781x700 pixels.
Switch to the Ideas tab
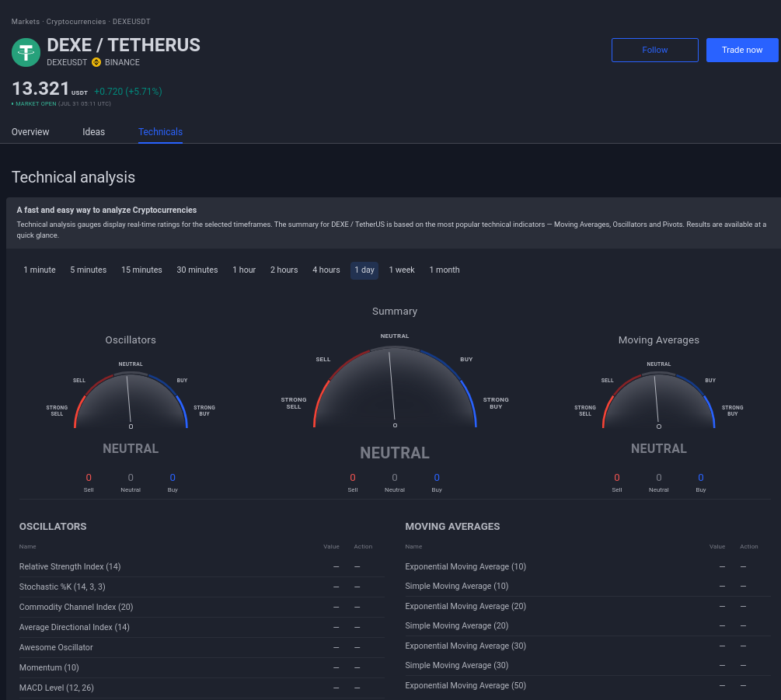[x=93, y=132]
